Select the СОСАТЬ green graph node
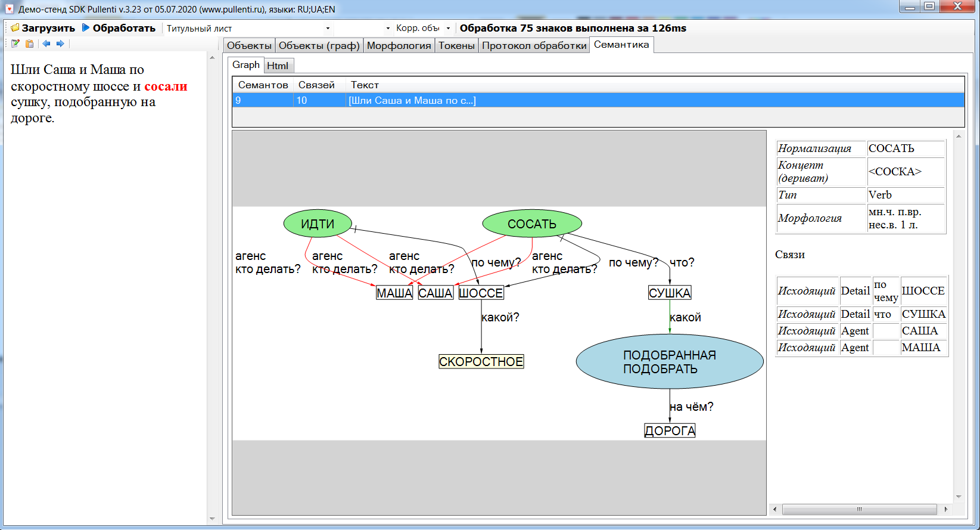Viewport: 980px width, 530px height. [x=531, y=224]
